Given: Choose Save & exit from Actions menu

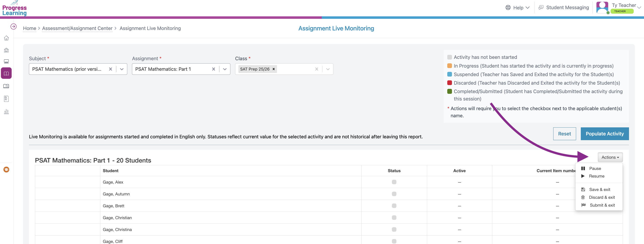Looking at the screenshot, I should click(599, 190).
